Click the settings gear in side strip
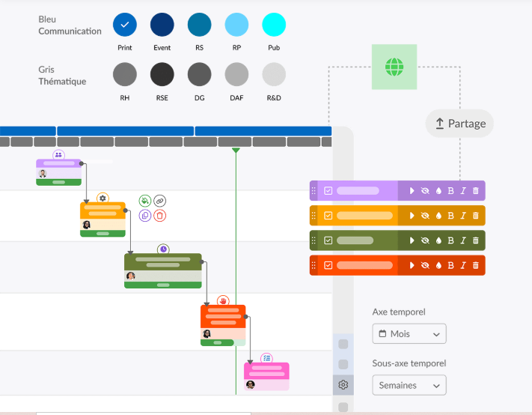Viewport: 532px width, 415px height. (343, 385)
